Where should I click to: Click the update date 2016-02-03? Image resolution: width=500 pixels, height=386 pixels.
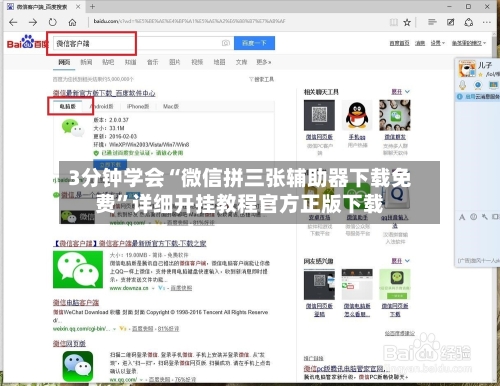123,136
